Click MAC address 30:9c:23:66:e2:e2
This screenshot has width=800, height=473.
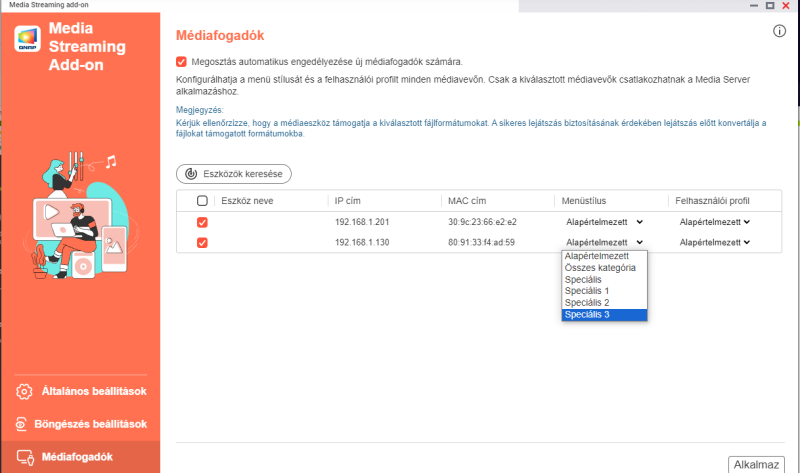pos(482,222)
